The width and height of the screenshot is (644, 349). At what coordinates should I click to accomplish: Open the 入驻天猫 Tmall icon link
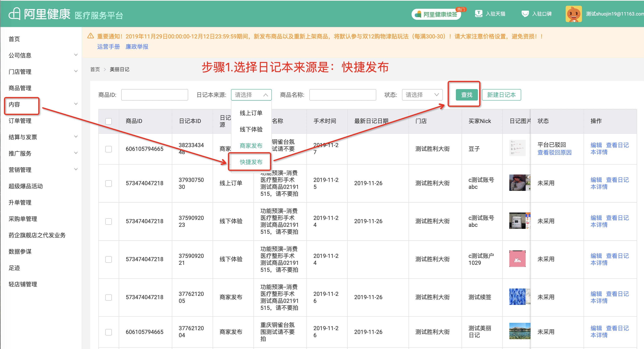[x=478, y=14]
